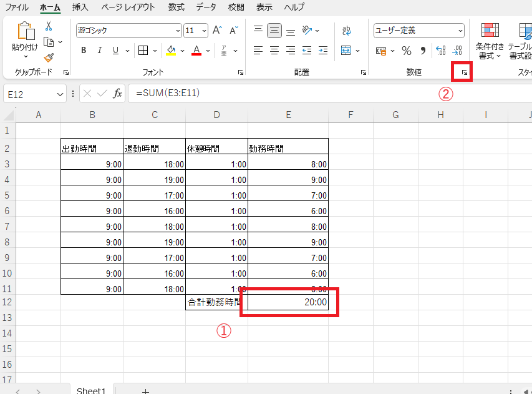Viewport: 532px width, 394px height.
Task: Toggle Bold formatting
Action: pos(84,51)
